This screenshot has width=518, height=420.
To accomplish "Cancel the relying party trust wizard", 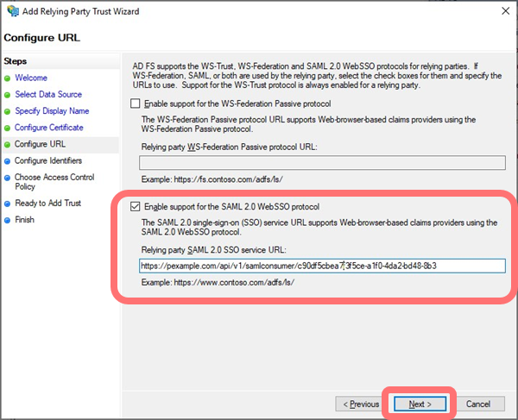I will tap(478, 404).
